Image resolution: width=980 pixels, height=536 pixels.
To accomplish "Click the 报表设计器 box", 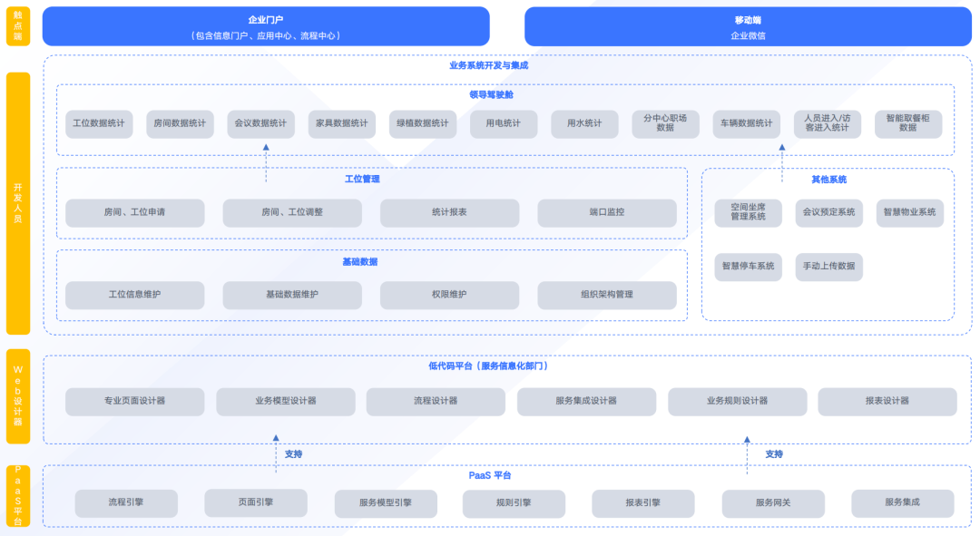I will tap(887, 401).
